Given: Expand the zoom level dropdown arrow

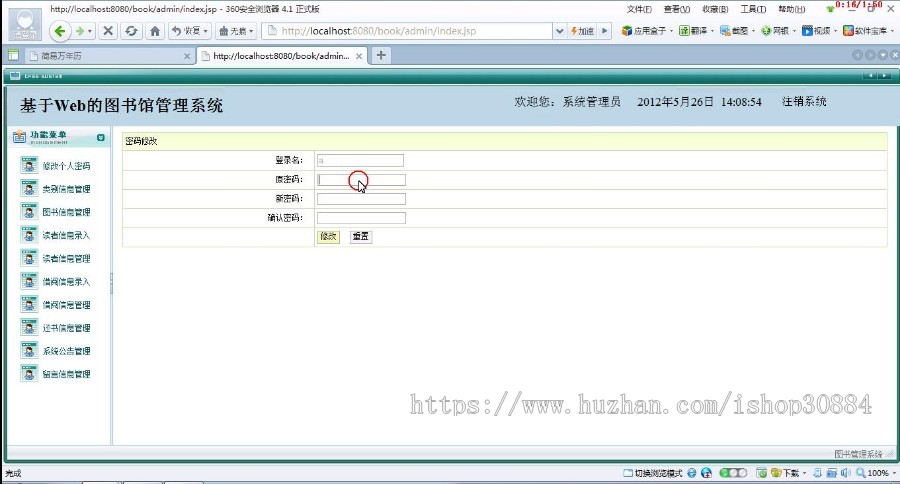Looking at the screenshot, I should pyautogui.click(x=894, y=473).
